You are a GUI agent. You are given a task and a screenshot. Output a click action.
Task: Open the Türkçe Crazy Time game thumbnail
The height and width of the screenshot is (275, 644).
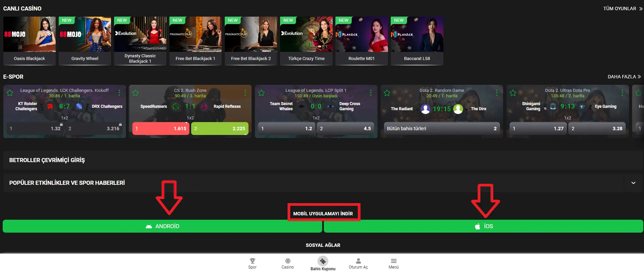click(x=306, y=35)
